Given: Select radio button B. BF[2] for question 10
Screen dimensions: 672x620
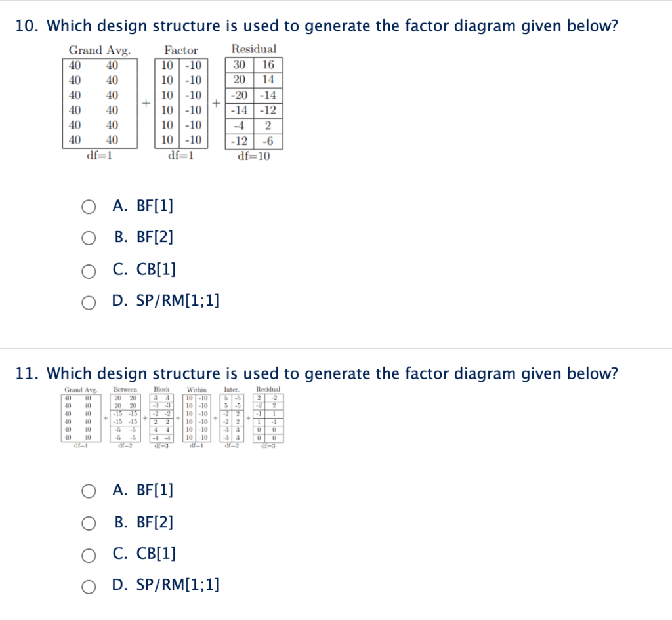Looking at the screenshot, I should 89,238.
